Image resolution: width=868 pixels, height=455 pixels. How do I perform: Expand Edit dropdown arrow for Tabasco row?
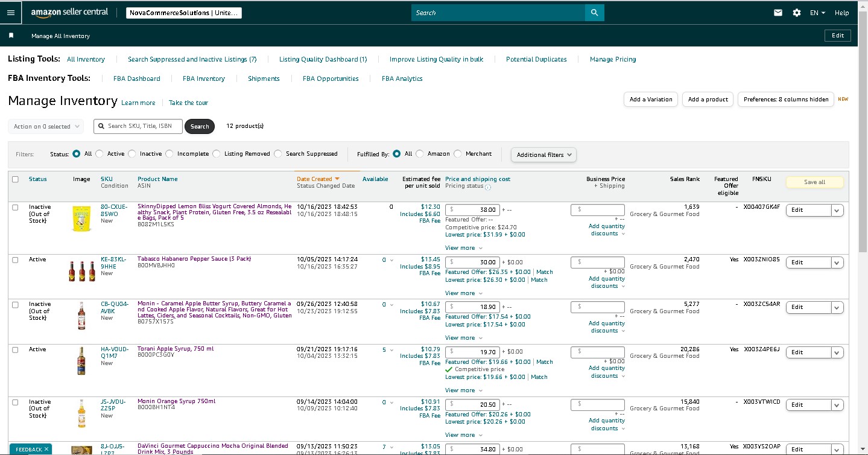click(x=837, y=262)
